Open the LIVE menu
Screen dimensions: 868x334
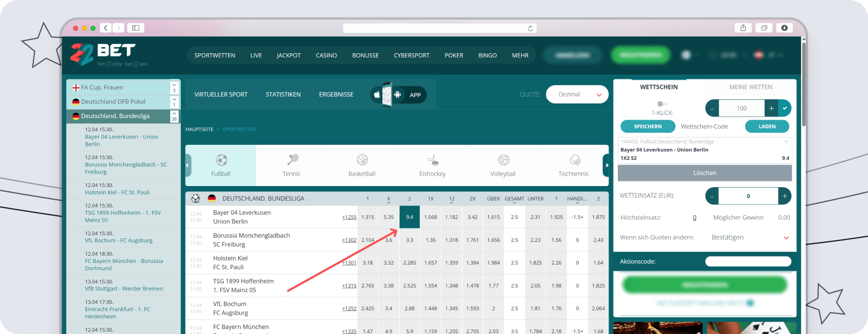(x=256, y=55)
